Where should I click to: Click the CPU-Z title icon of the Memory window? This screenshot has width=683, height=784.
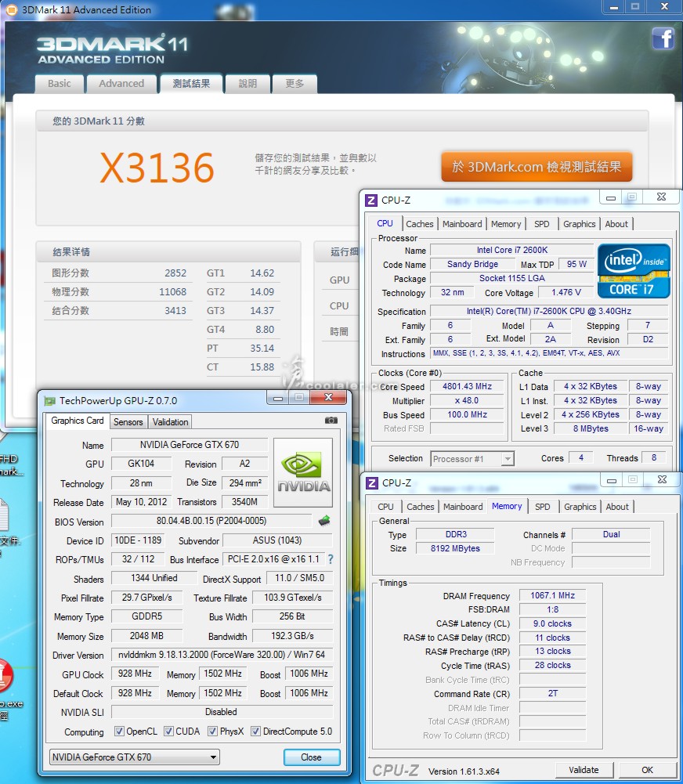(372, 483)
